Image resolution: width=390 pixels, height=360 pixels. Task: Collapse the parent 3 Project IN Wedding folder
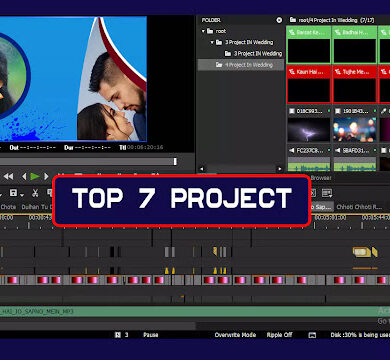click(x=212, y=42)
